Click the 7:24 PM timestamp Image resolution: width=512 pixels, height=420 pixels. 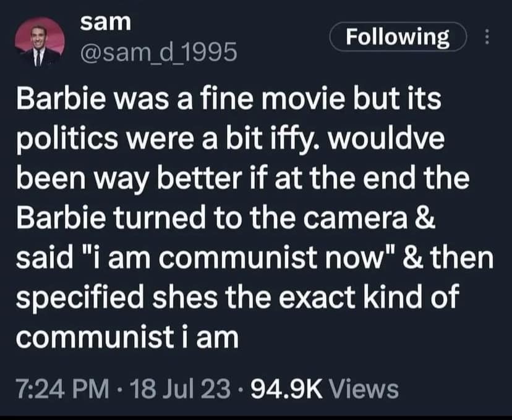(62, 389)
